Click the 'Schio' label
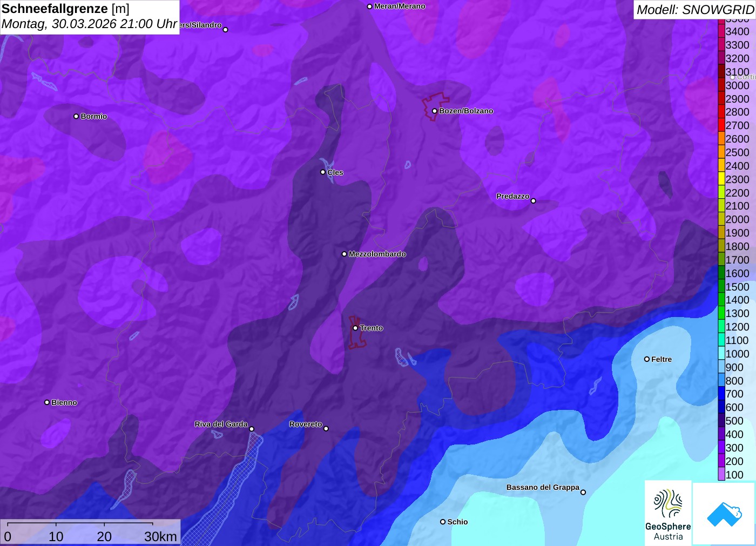 (457, 522)
